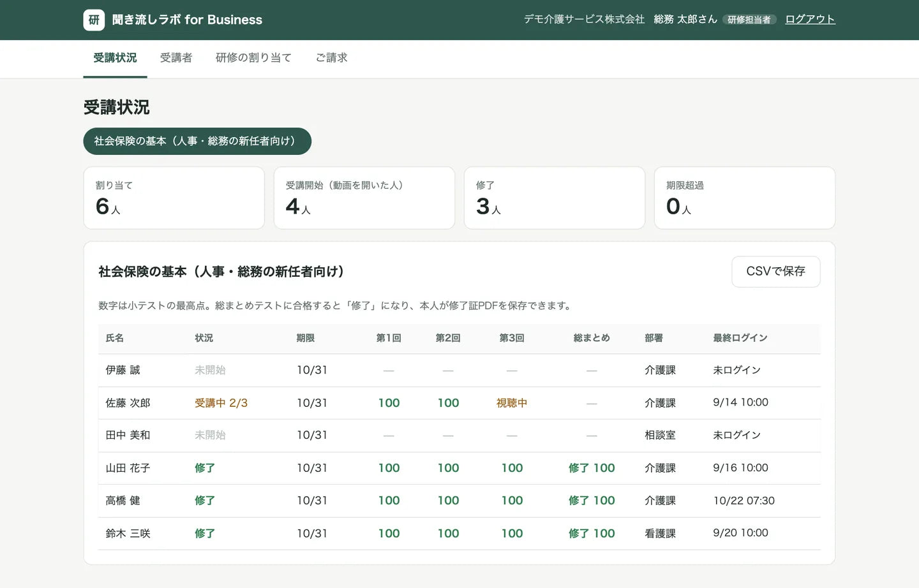The height and width of the screenshot is (588, 919).
Task: Click the 看護課 department cell
Action: [x=660, y=533]
